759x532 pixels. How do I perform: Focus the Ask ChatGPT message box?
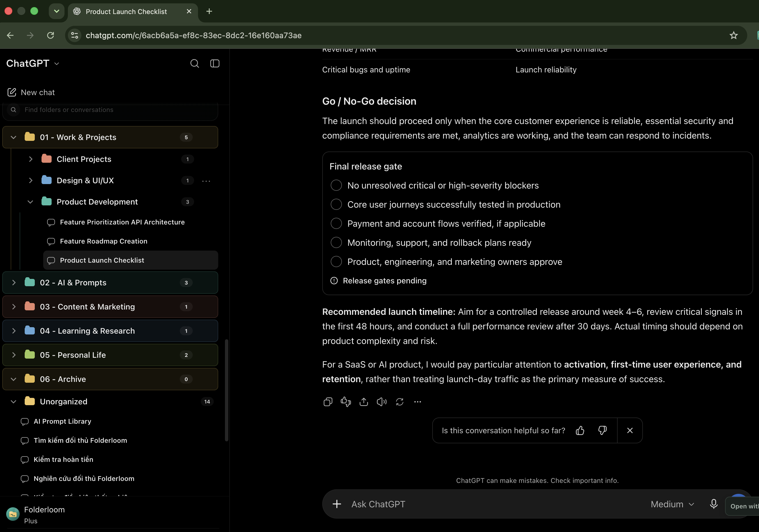(496, 504)
